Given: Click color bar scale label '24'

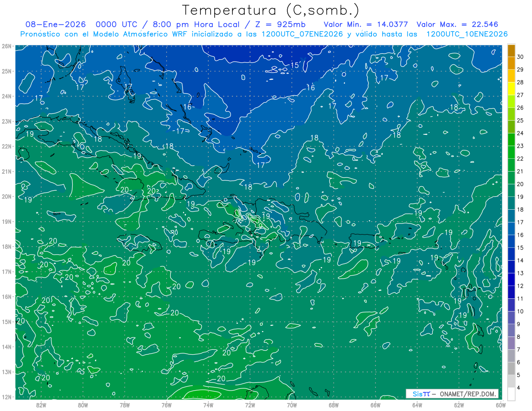Looking at the screenshot, I should click(520, 133).
